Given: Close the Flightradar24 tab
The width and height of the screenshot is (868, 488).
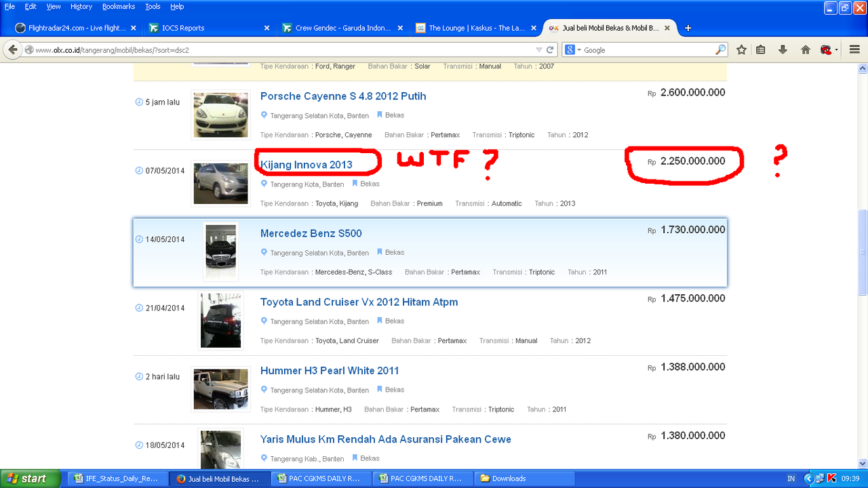Looking at the screenshot, I should pyautogui.click(x=133, y=28).
